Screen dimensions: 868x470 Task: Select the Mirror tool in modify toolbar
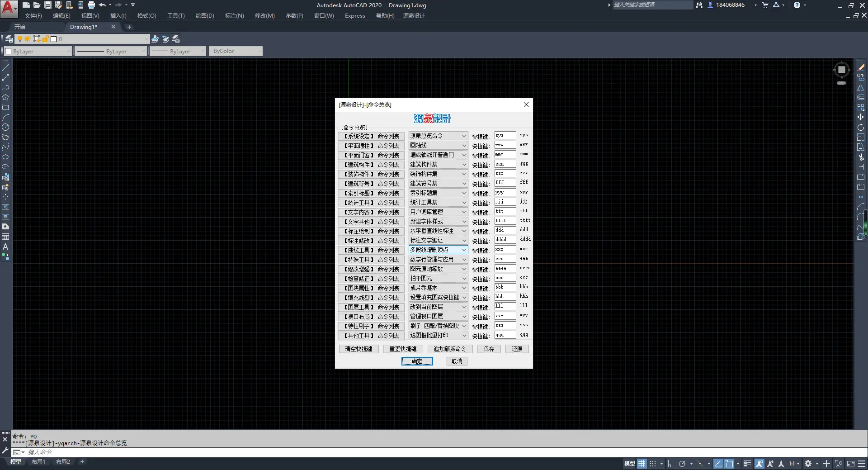[x=861, y=87]
